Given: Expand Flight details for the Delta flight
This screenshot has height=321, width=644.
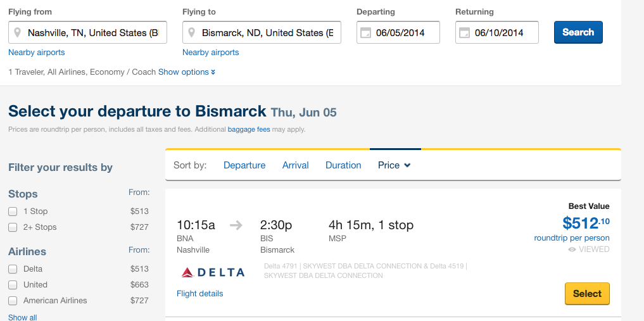Looking at the screenshot, I should [200, 294].
